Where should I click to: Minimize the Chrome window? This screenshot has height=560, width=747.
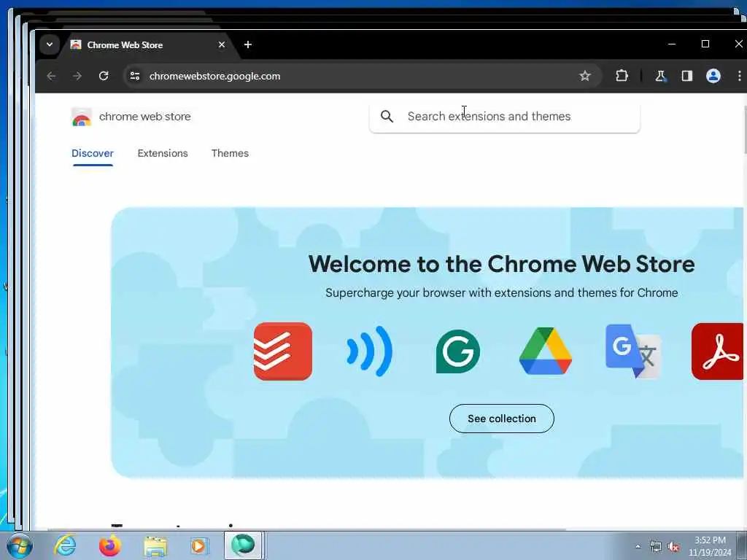click(672, 44)
